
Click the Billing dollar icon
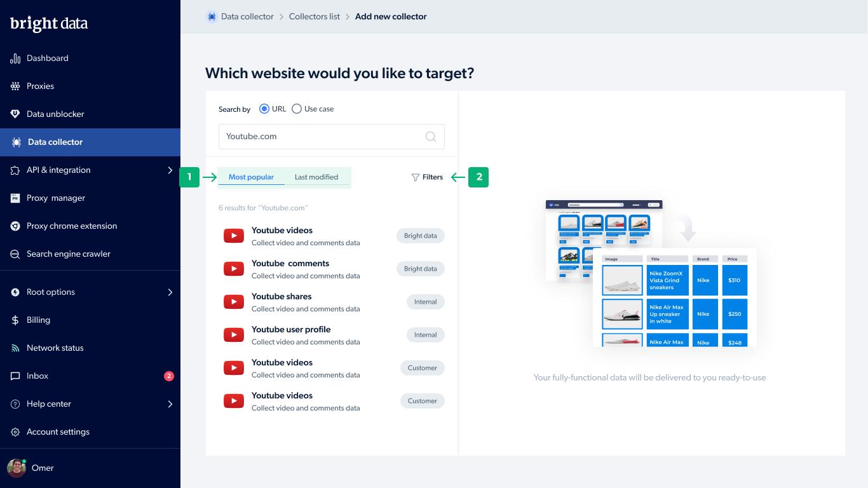[x=15, y=320]
